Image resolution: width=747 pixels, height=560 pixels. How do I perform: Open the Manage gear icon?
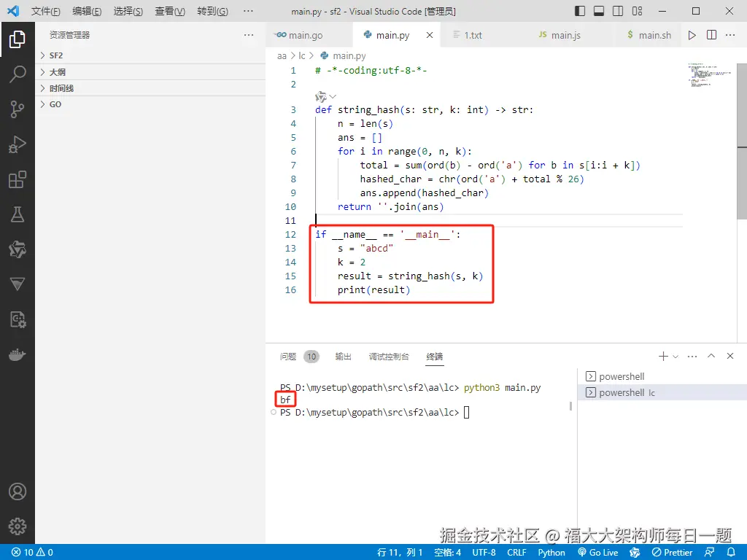click(18, 526)
